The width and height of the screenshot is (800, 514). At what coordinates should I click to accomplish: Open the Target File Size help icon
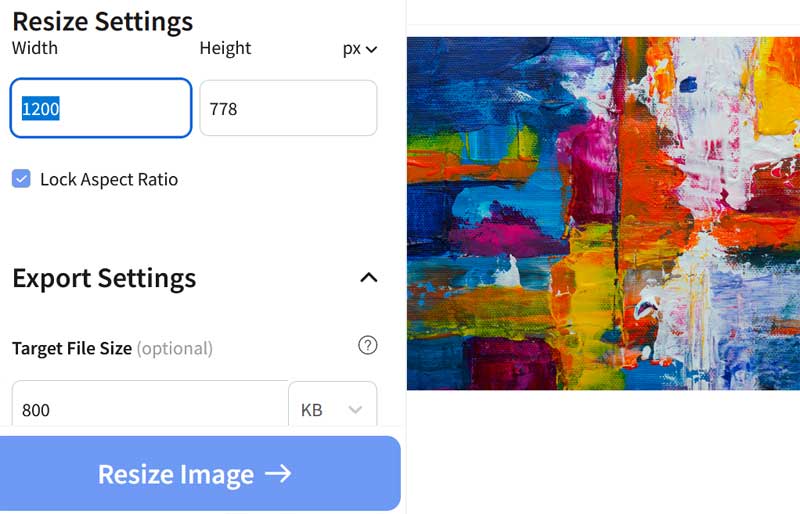tap(368, 346)
